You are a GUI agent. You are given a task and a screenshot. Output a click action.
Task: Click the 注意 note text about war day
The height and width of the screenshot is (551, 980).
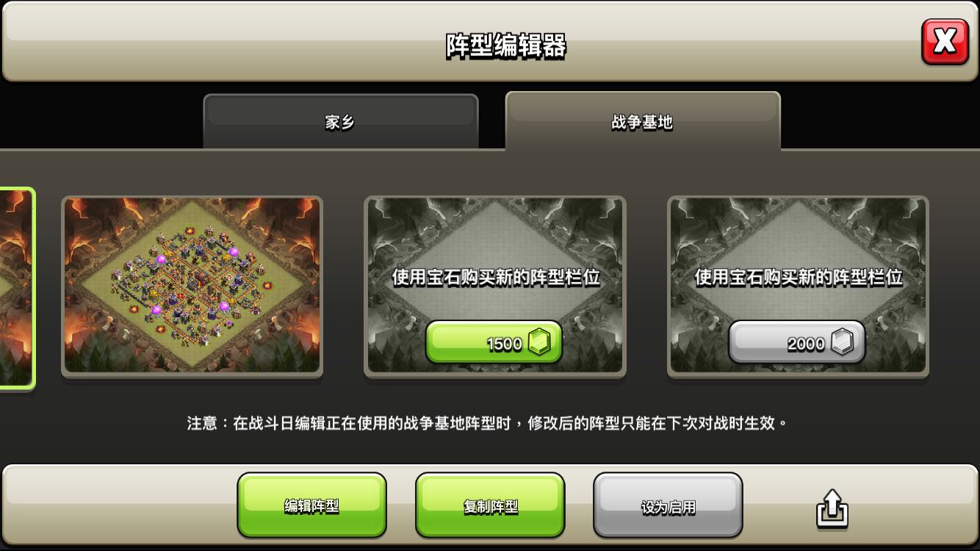coord(487,423)
